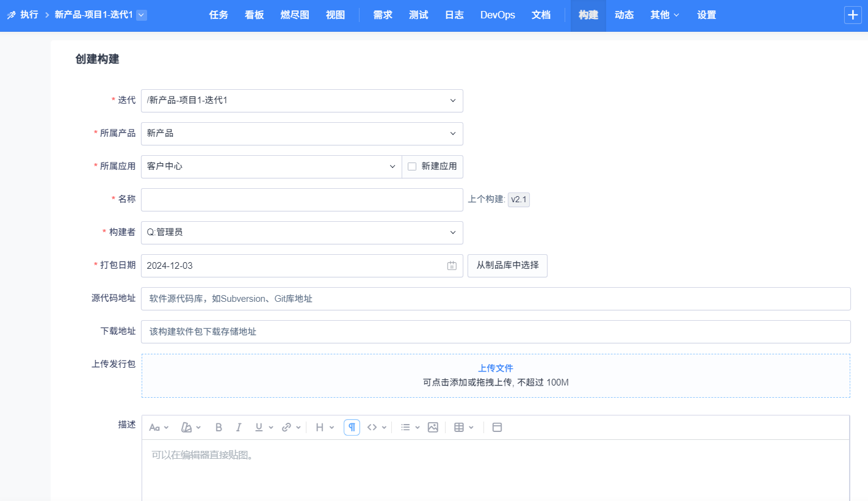Click the underline formatting icon

coord(259,428)
